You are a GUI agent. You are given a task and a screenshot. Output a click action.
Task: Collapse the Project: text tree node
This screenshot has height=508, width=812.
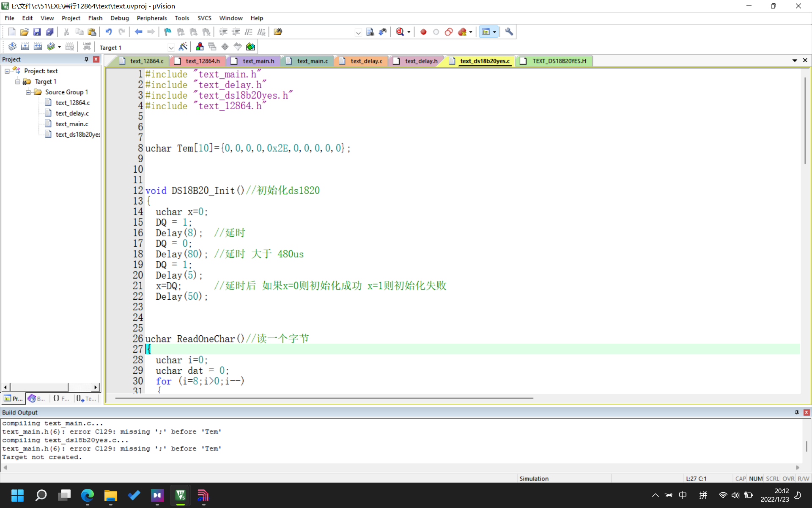click(7, 71)
